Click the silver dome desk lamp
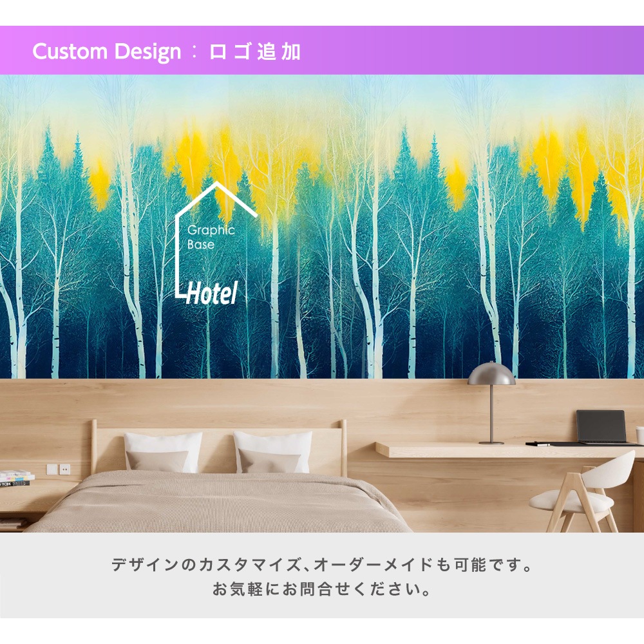 (491, 402)
